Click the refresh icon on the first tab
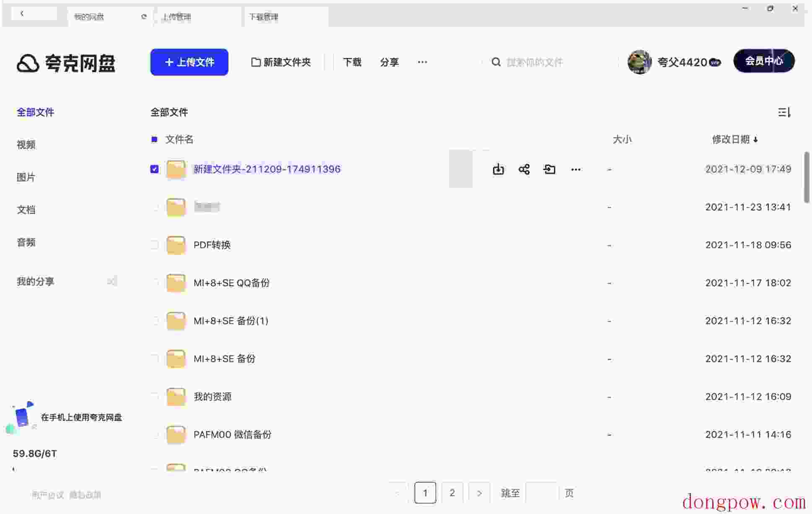812x514 pixels. coord(144,17)
